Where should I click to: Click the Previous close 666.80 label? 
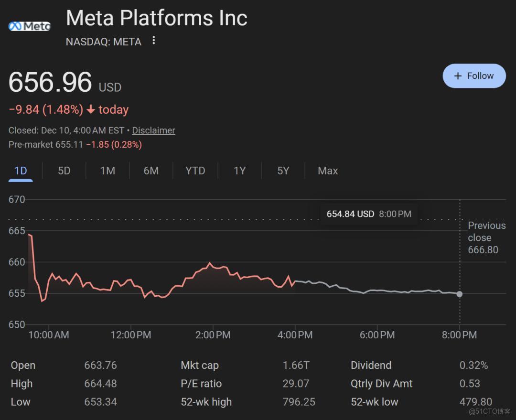click(x=486, y=237)
